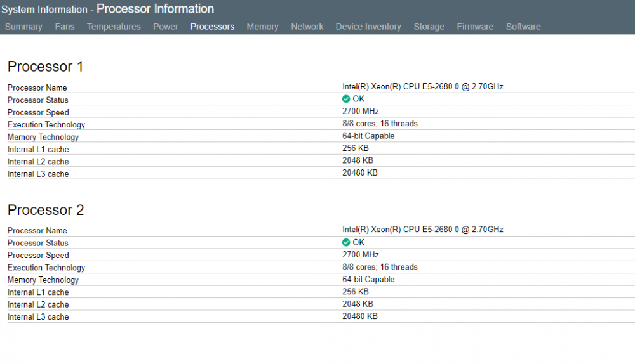635x364 pixels.
Task: Click Processor 1 speed value 2700 MHz
Action: click(x=361, y=111)
